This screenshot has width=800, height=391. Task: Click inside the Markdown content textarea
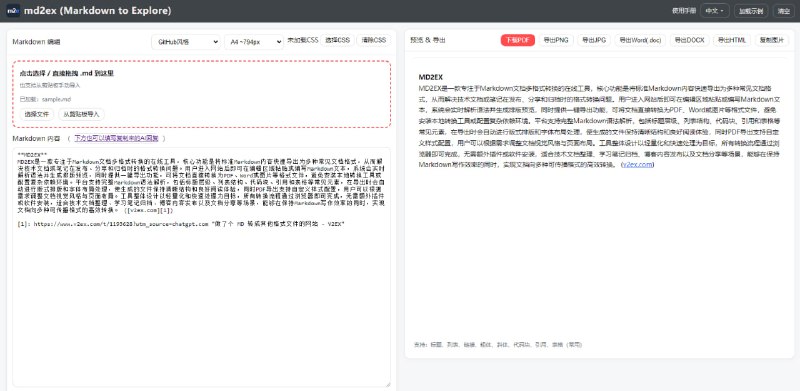[202, 267]
